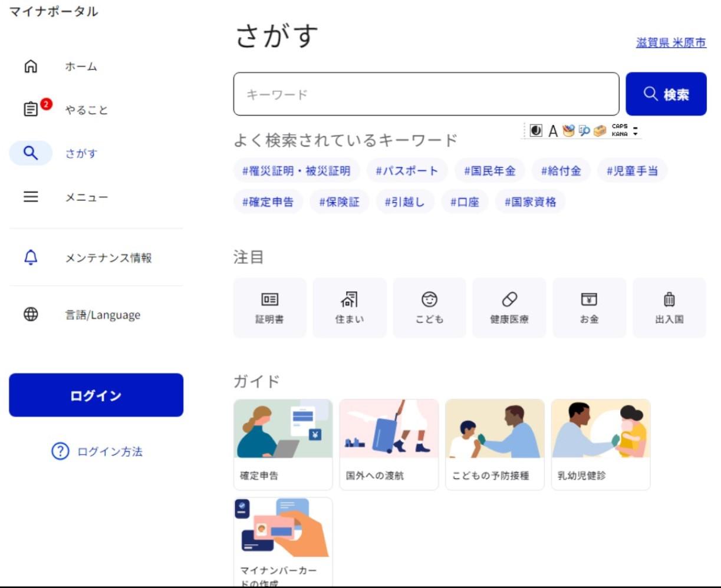Open the メニュー hamburger menu
Image resolution: width=721 pixels, height=588 pixels.
31,197
